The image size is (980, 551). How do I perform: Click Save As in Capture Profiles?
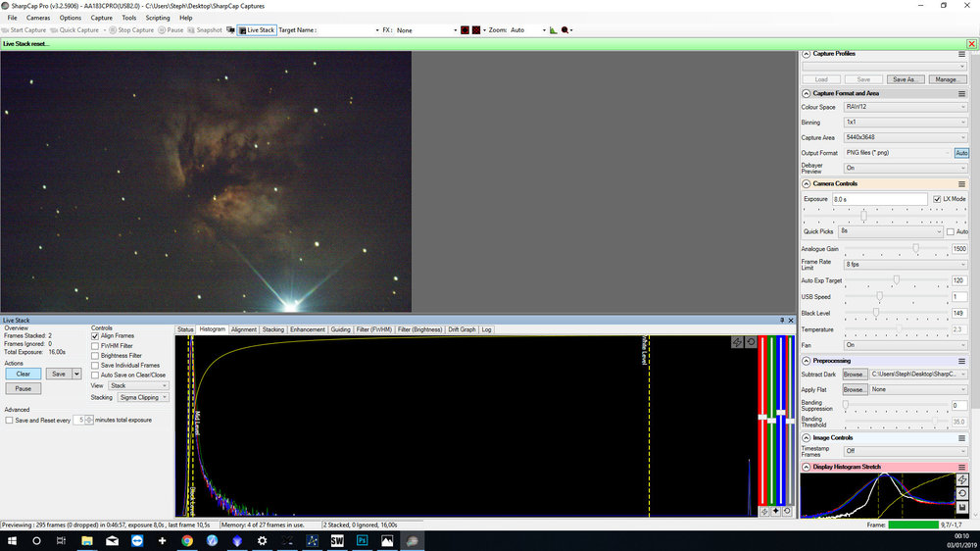905,79
